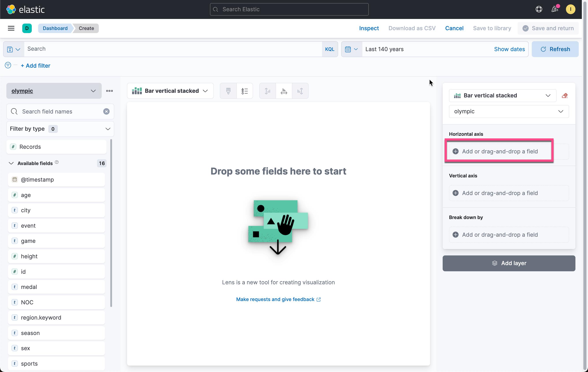Click the Horizontal axis plus icon
This screenshot has width=588, height=372.
(x=455, y=151)
